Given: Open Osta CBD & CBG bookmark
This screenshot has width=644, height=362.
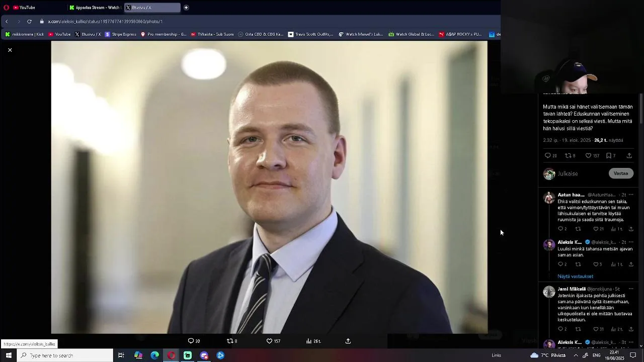Looking at the screenshot, I should coord(261,34).
